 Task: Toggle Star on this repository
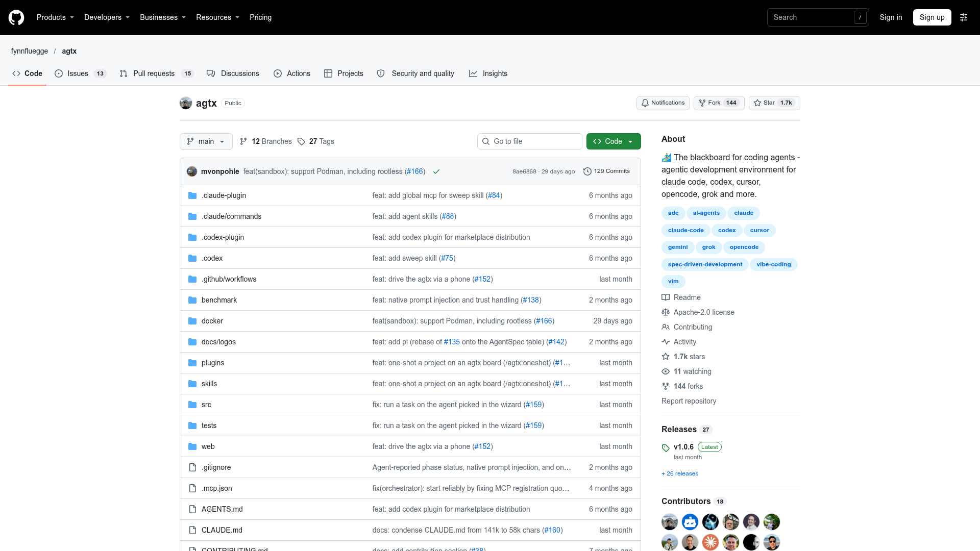pyautogui.click(x=774, y=103)
